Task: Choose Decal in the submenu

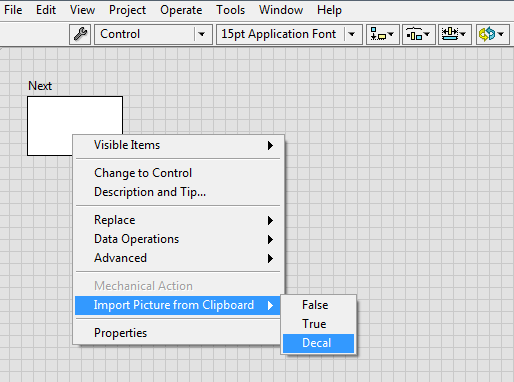Action: tap(318, 343)
